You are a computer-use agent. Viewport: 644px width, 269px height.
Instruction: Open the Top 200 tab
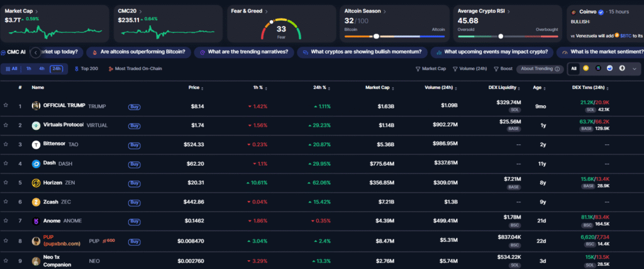(86, 69)
